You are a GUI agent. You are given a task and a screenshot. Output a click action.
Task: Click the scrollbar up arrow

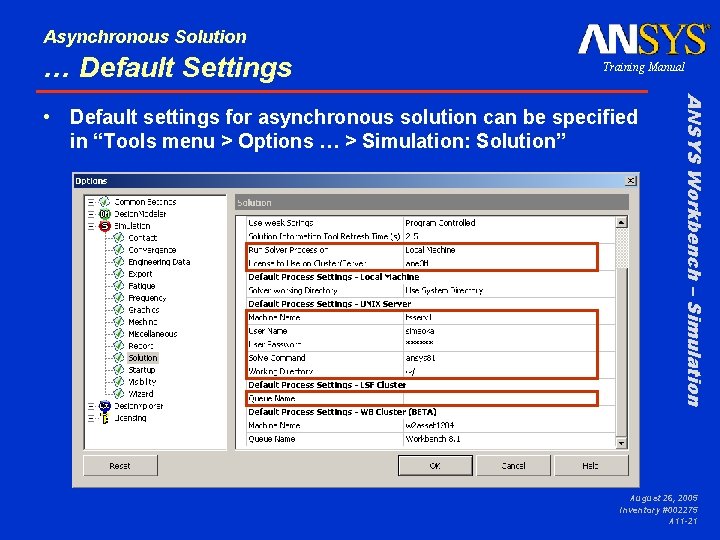pos(621,223)
